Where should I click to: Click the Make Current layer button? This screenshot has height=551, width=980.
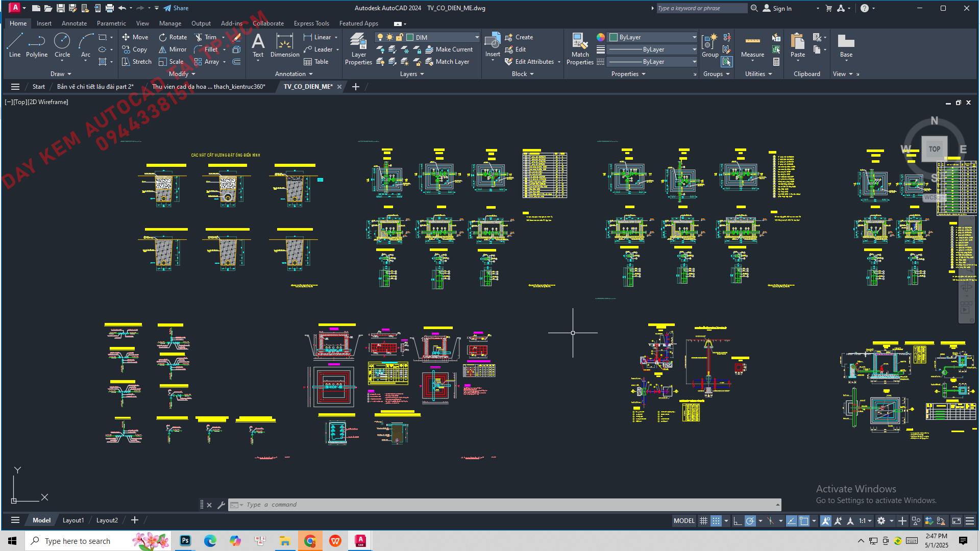[449, 49]
